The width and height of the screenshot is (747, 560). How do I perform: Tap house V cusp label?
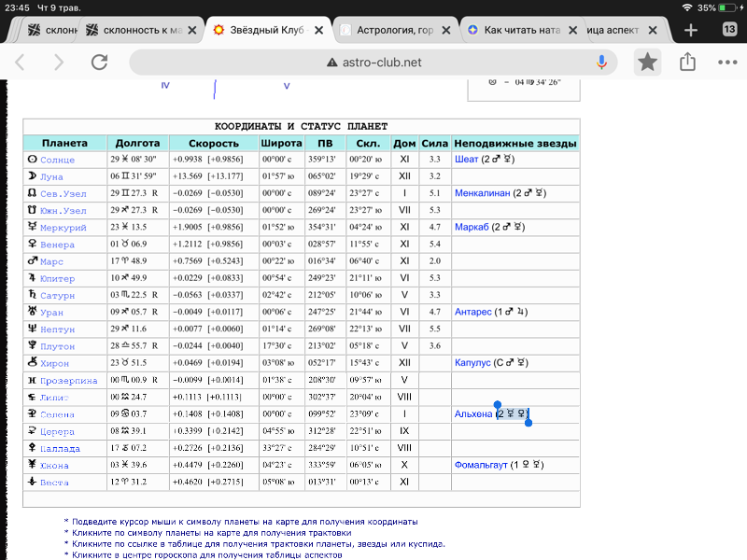287,86
